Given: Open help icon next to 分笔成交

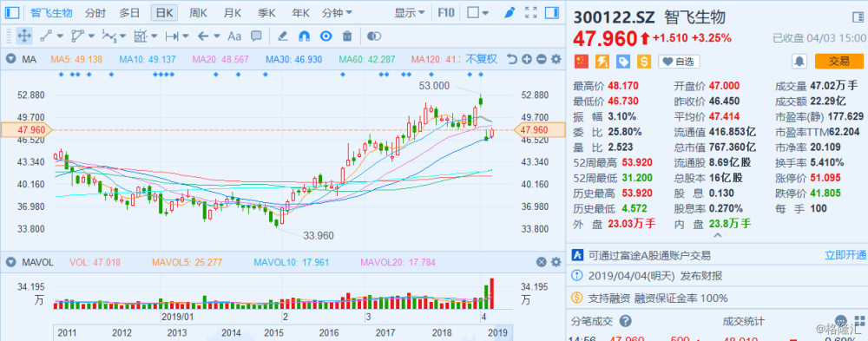Looking at the screenshot, I should (626, 321).
